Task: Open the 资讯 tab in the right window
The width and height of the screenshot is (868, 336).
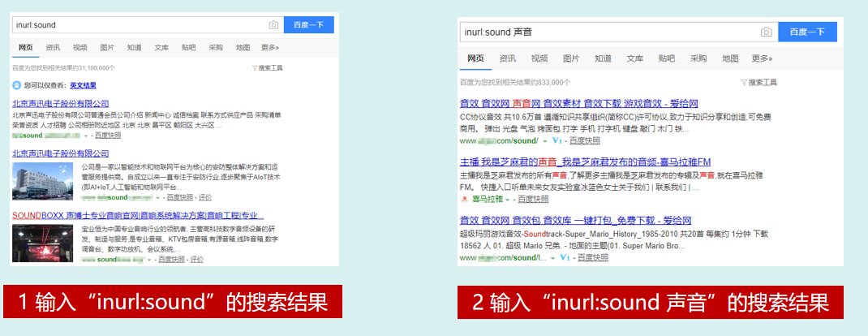Action: (x=508, y=58)
